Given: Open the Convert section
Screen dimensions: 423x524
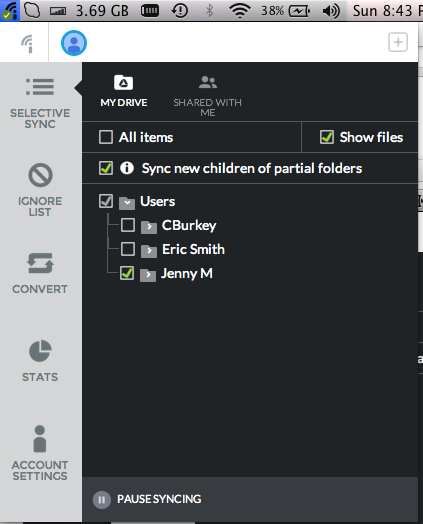Looking at the screenshot, I should click(x=40, y=273).
